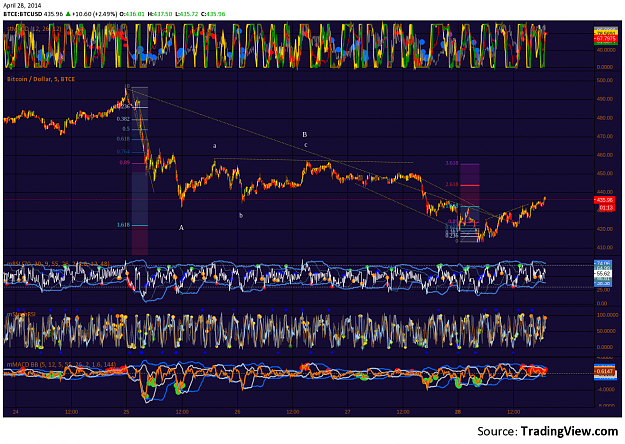Click the wave label 'A' below the low
The image size is (625, 444).
181,228
